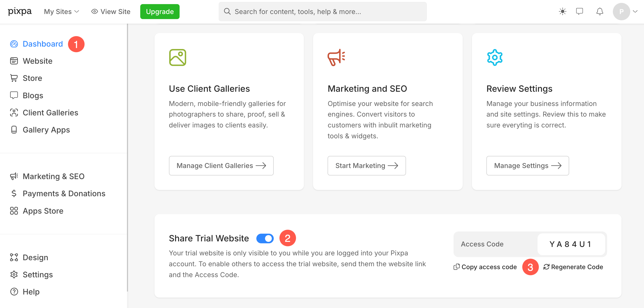
Task: Click the copy icon beside access code
Action: pos(456,267)
